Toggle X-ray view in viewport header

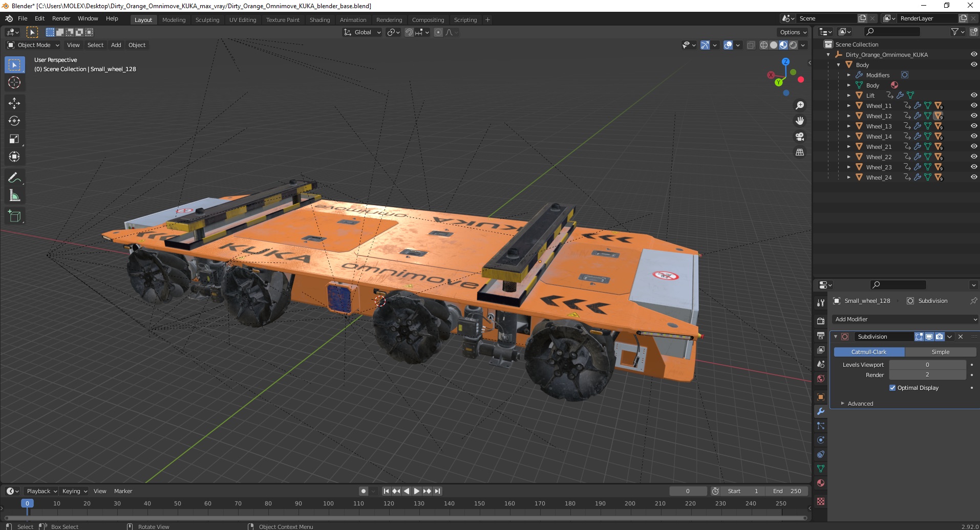pyautogui.click(x=751, y=45)
